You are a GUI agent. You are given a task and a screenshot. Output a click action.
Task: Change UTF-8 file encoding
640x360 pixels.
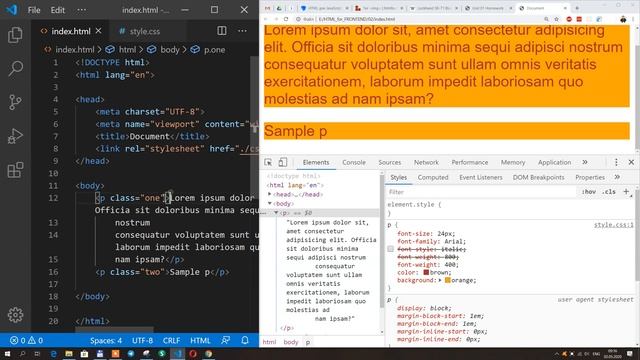coord(142,340)
